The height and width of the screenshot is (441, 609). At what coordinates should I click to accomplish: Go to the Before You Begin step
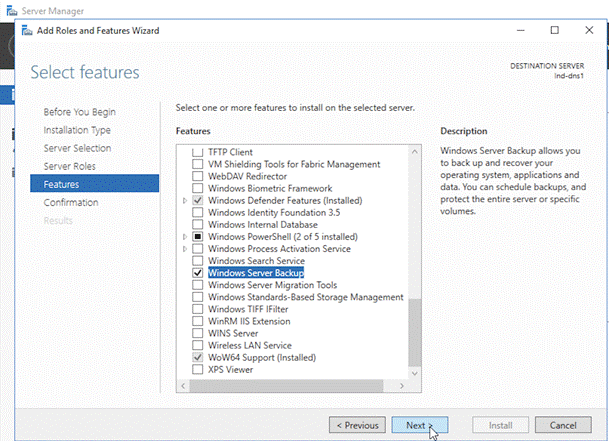tap(79, 112)
